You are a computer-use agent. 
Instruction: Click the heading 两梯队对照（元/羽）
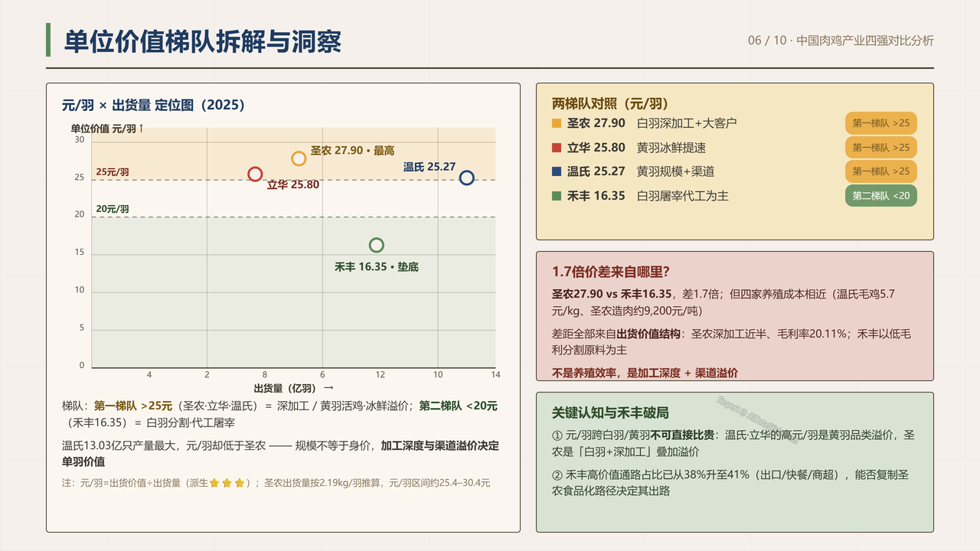[610, 103]
